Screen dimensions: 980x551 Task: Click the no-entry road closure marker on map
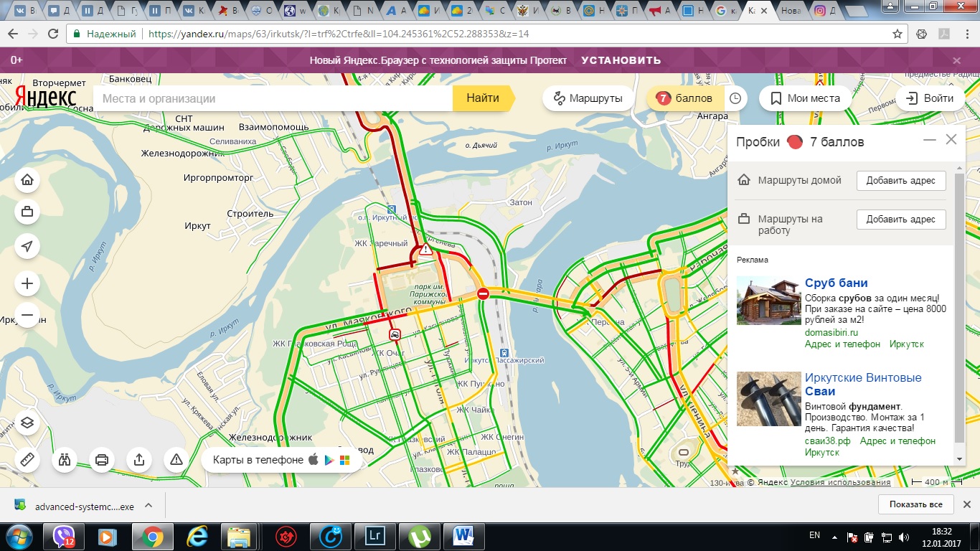(484, 293)
